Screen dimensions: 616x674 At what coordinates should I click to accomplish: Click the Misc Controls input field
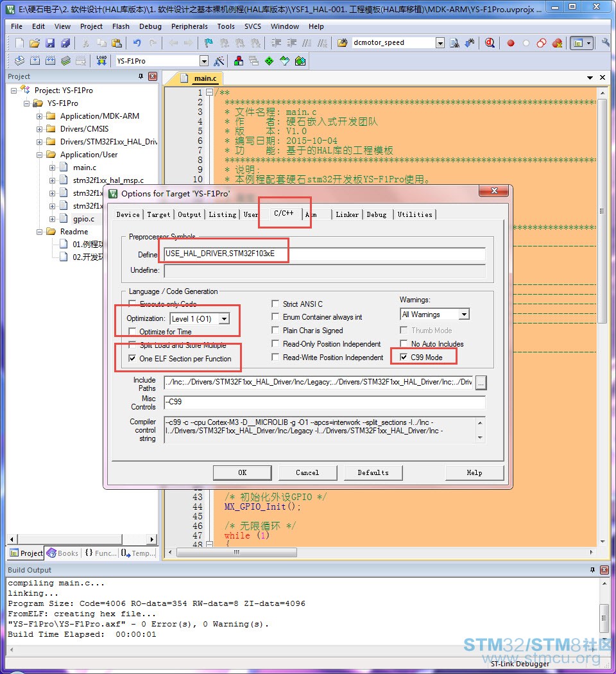click(325, 402)
